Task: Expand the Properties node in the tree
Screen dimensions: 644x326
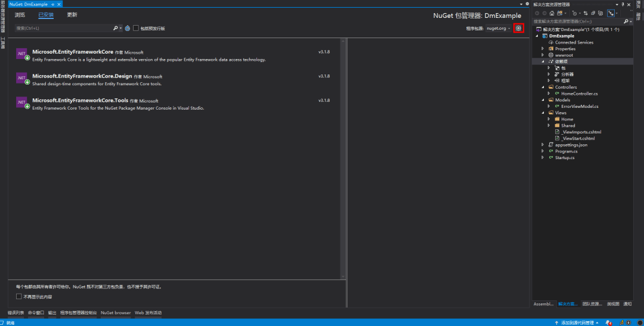Action: point(543,49)
